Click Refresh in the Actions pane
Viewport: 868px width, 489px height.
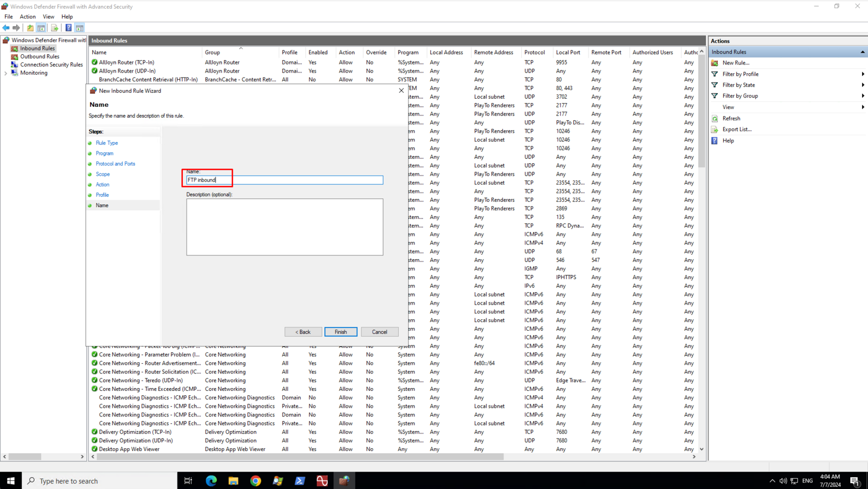(731, 118)
